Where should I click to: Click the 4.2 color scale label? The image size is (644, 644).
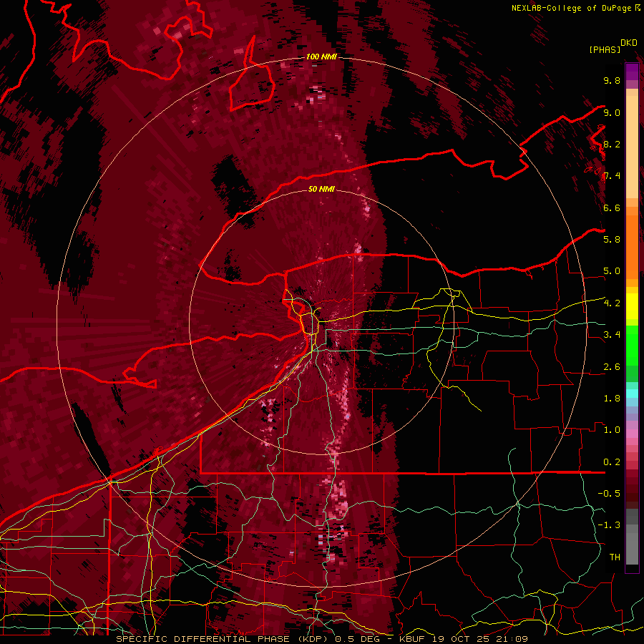[x=612, y=303]
